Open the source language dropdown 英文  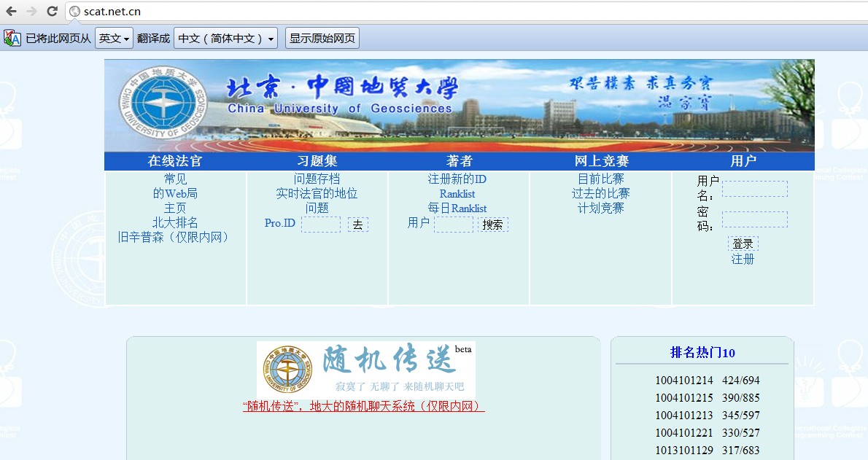click(x=114, y=38)
